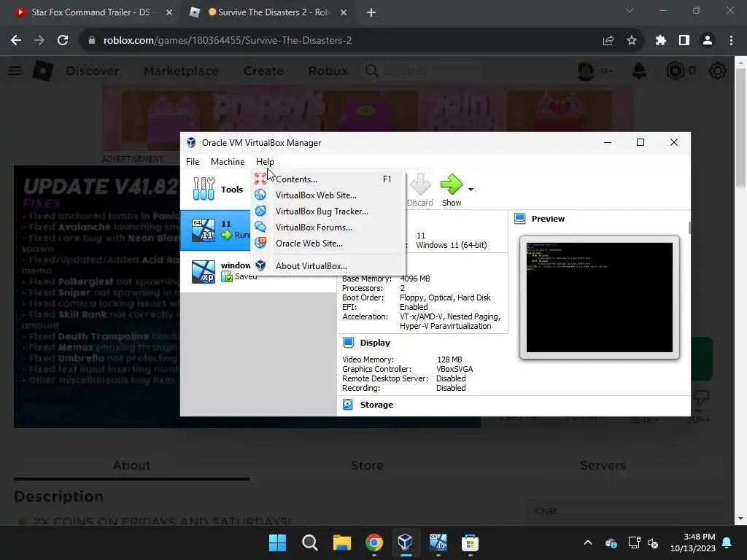
Task: Share this page via Chrome share icon
Action: click(608, 41)
